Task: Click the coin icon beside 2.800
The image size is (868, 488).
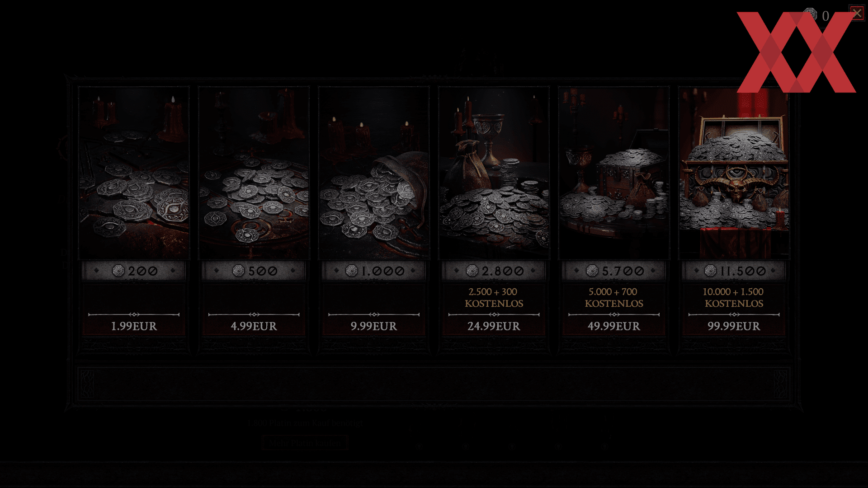Action: [472, 271]
